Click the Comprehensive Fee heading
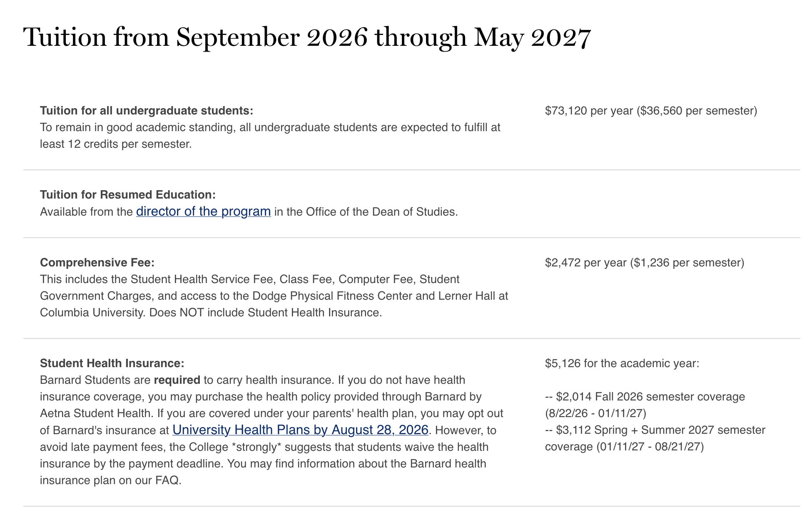 coord(97,263)
